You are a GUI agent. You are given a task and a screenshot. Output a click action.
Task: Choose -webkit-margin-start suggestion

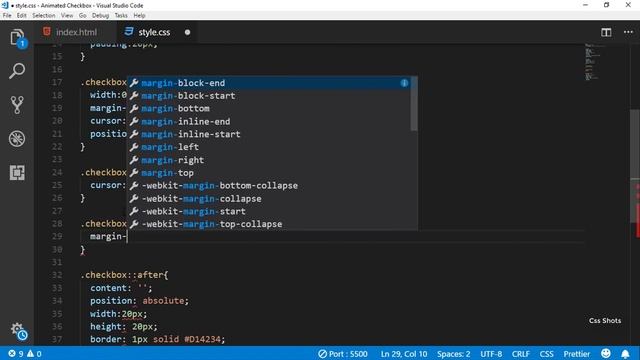tap(269, 211)
